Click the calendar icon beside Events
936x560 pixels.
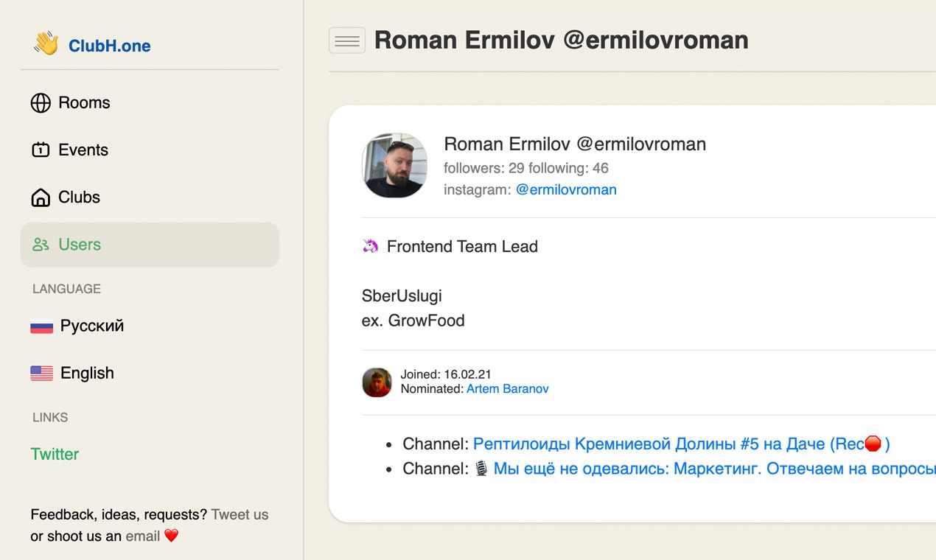coord(41,150)
